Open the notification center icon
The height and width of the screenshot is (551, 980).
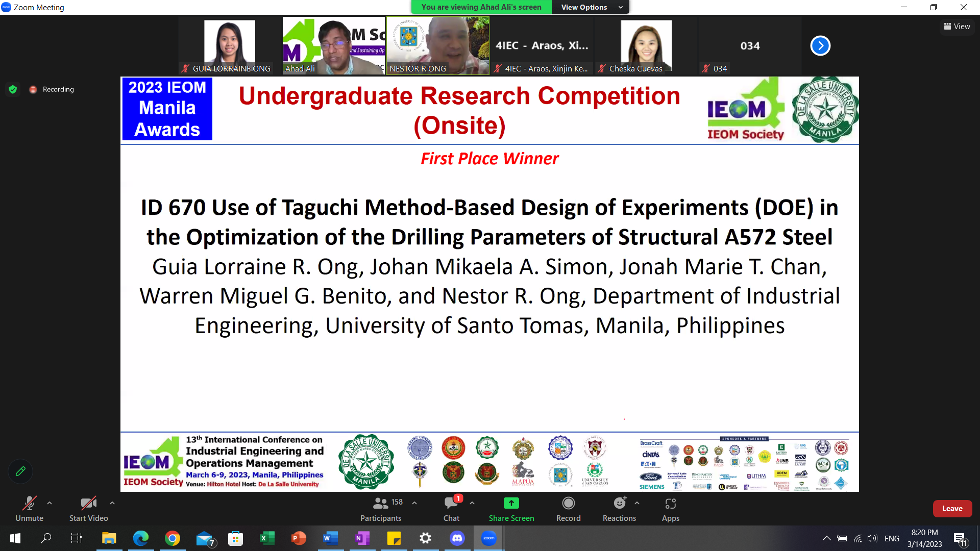[x=960, y=539]
